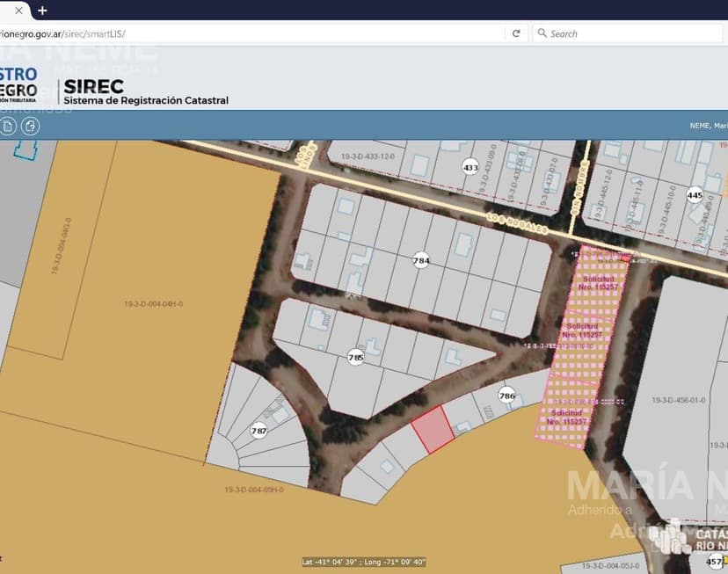Select block marker 785 on the map
Screen dimensions: 728x574
(355, 358)
